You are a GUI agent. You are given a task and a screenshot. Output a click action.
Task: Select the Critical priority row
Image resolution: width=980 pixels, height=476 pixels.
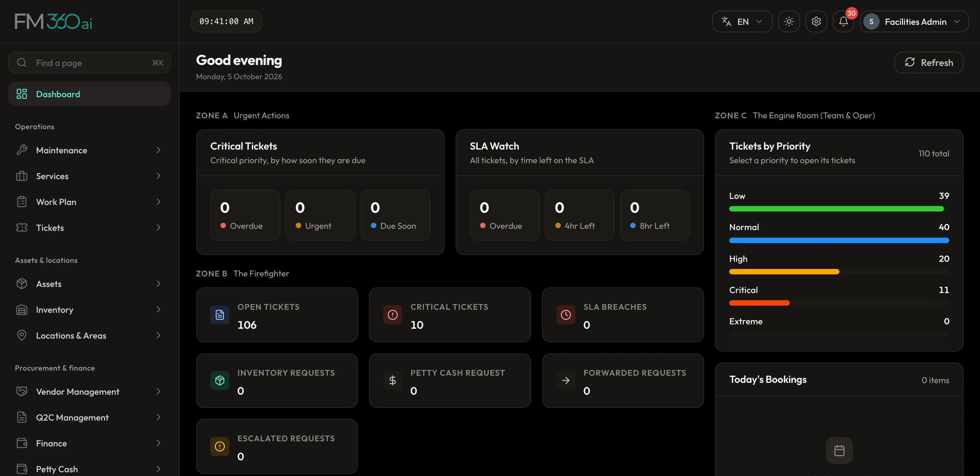[x=839, y=296]
